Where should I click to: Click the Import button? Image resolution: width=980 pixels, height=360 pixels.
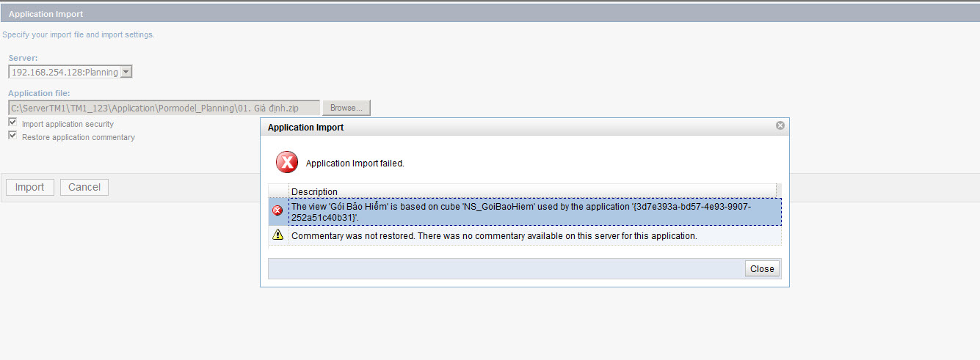[x=30, y=187]
